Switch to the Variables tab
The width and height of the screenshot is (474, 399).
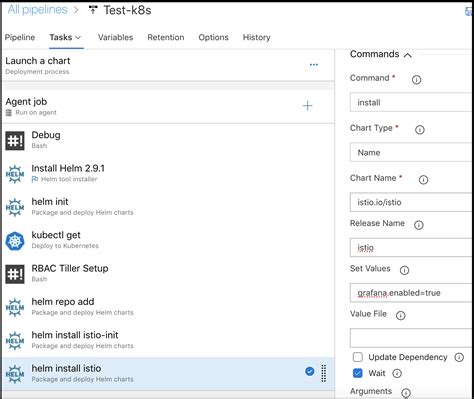[115, 37]
